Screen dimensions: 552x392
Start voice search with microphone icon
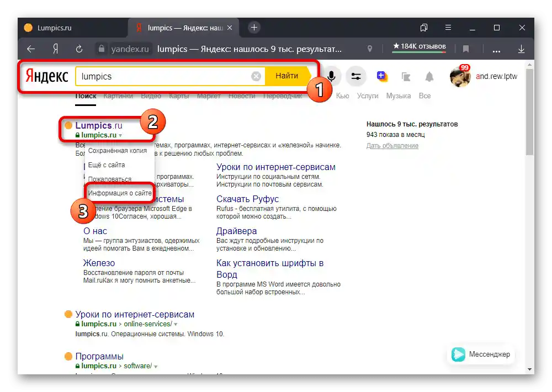point(331,76)
